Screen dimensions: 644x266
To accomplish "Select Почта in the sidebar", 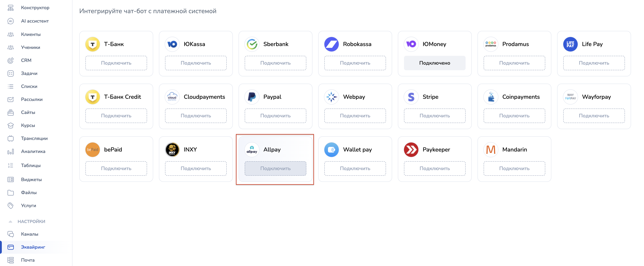I will [28, 260].
